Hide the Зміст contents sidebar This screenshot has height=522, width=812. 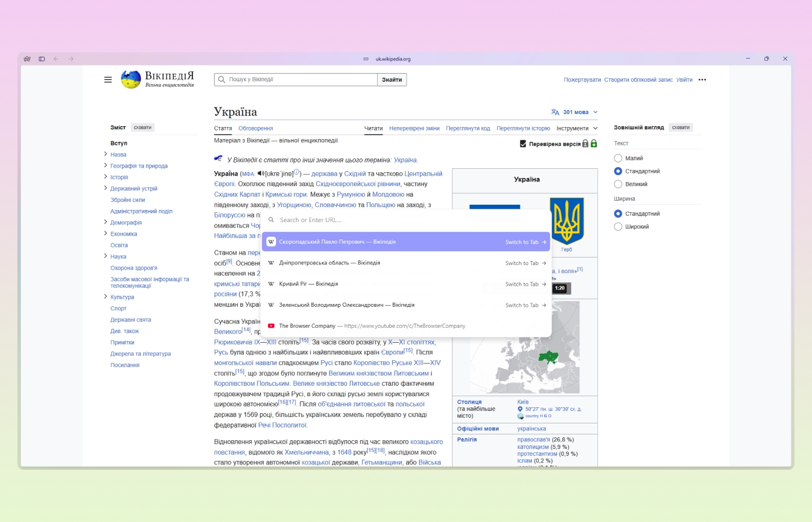(143, 128)
